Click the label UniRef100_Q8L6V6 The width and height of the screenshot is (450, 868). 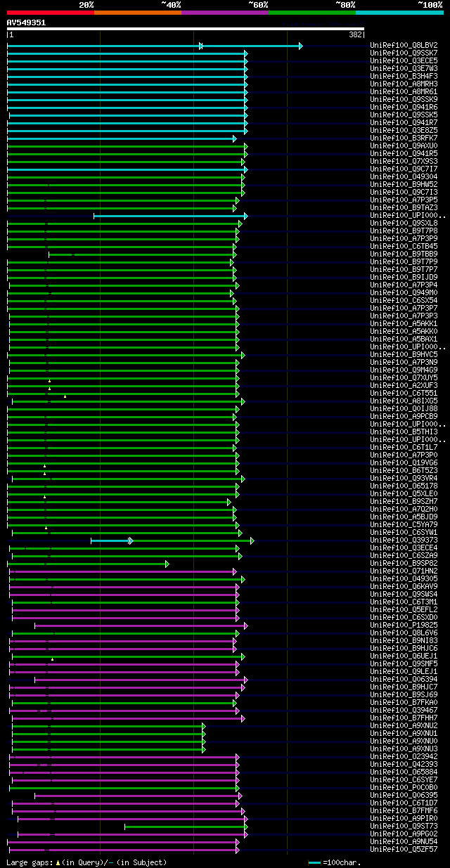(x=404, y=633)
